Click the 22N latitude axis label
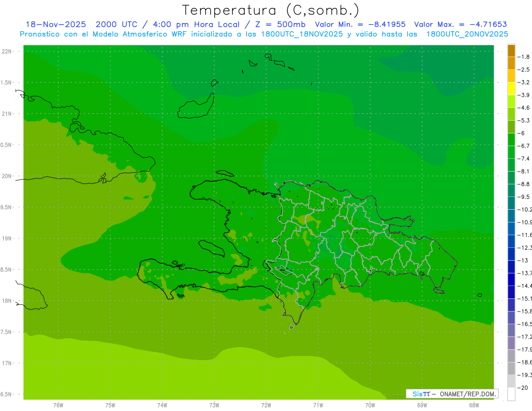 pos(7,51)
